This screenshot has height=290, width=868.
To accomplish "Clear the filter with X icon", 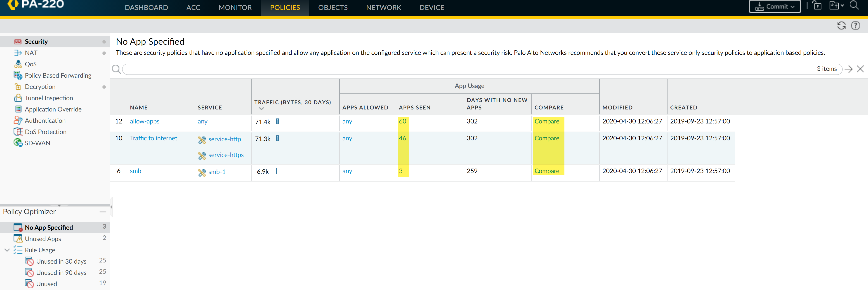I will [860, 69].
